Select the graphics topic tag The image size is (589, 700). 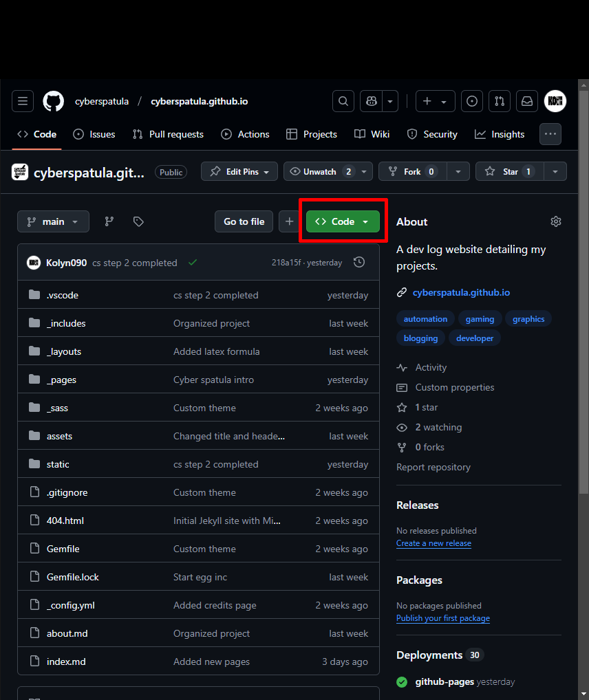pyautogui.click(x=528, y=319)
